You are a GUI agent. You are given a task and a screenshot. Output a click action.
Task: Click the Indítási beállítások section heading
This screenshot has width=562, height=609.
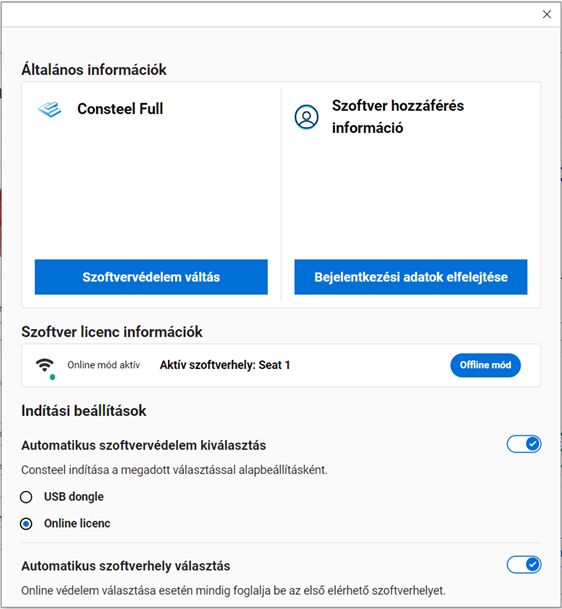84,411
